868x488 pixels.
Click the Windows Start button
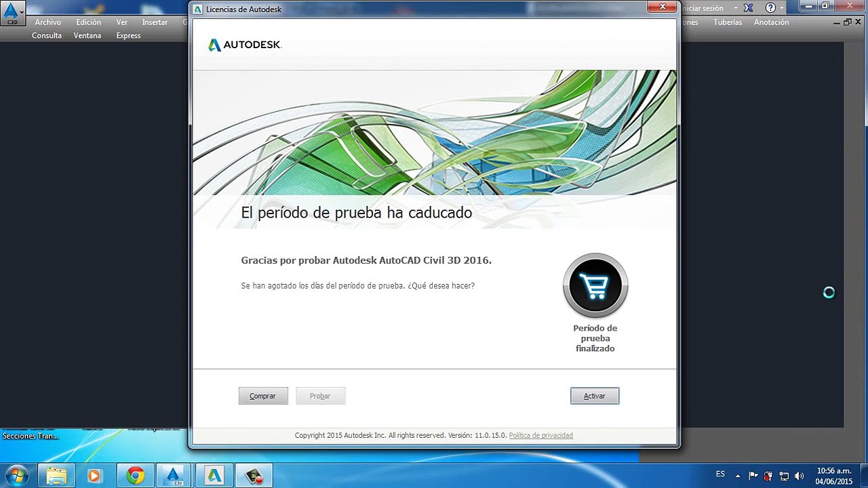click(17, 475)
